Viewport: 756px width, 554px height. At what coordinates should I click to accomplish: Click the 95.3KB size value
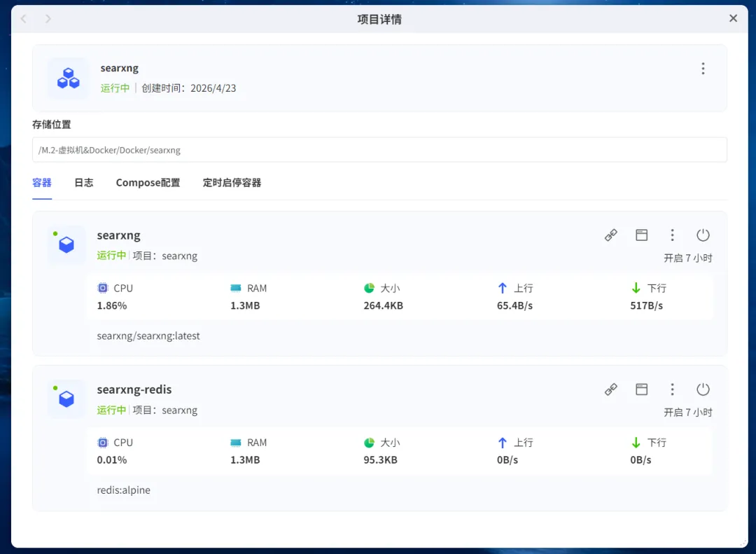(x=380, y=460)
